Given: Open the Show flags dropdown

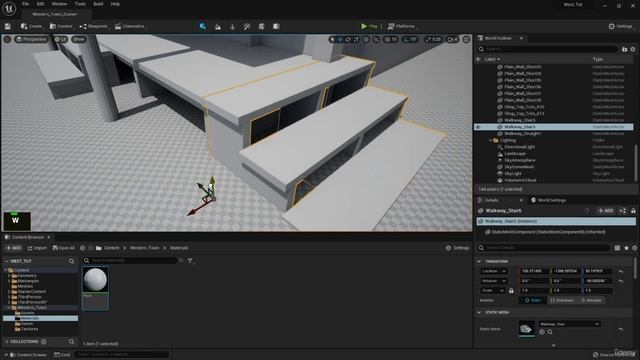Looking at the screenshot, I should [x=79, y=39].
